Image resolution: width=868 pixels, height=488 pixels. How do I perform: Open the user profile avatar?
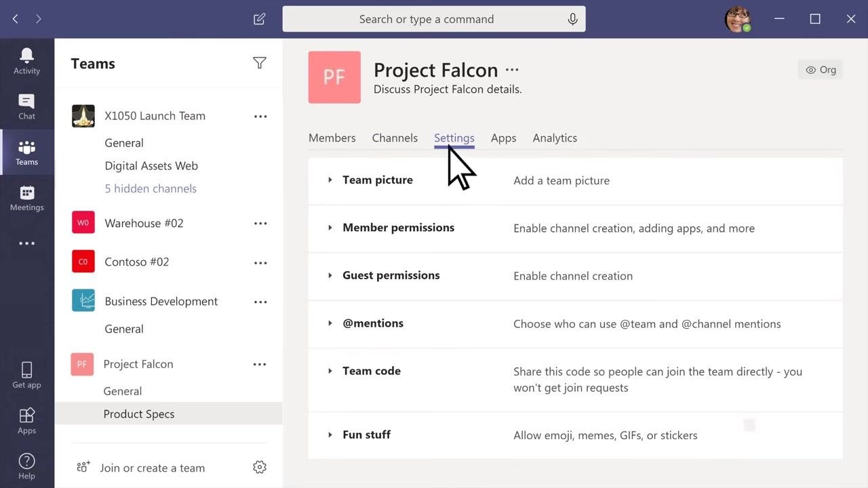tap(738, 19)
